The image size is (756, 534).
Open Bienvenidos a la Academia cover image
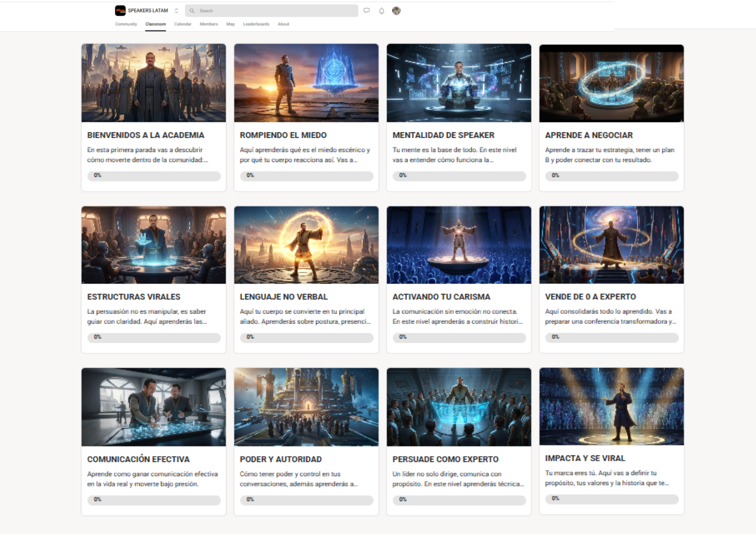tap(154, 83)
